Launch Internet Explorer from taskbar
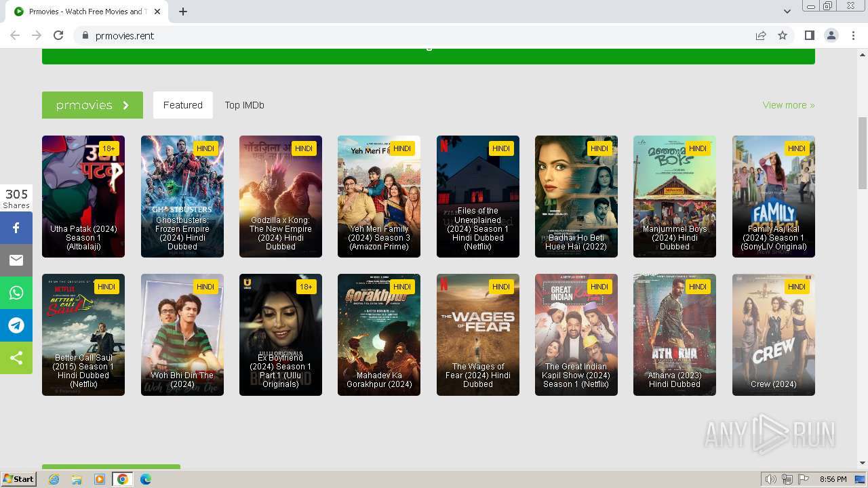Viewport: 868px width, 488px height. (54, 479)
